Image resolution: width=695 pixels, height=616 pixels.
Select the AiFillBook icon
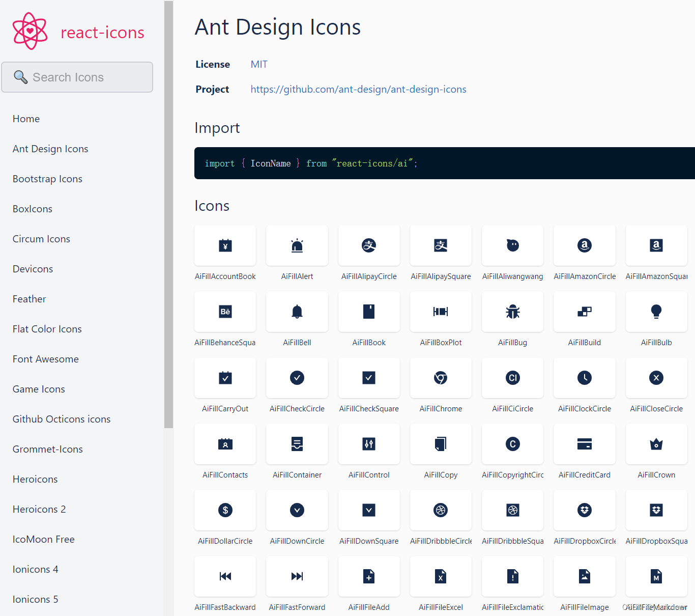coord(369,312)
